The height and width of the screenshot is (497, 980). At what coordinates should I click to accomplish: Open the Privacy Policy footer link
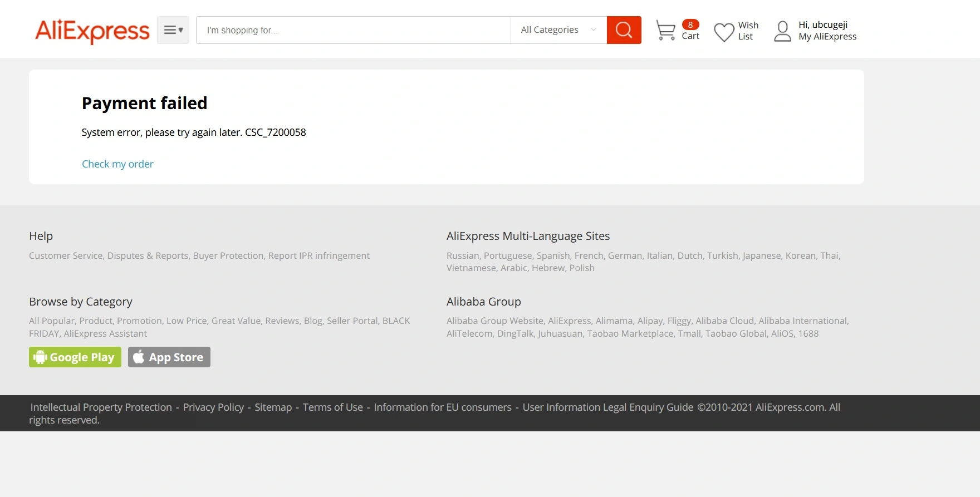(213, 407)
